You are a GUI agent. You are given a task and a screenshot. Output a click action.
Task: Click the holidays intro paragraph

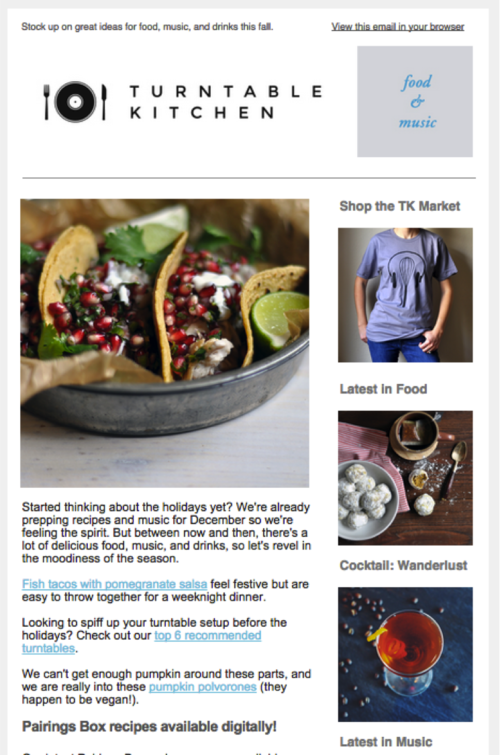166,533
